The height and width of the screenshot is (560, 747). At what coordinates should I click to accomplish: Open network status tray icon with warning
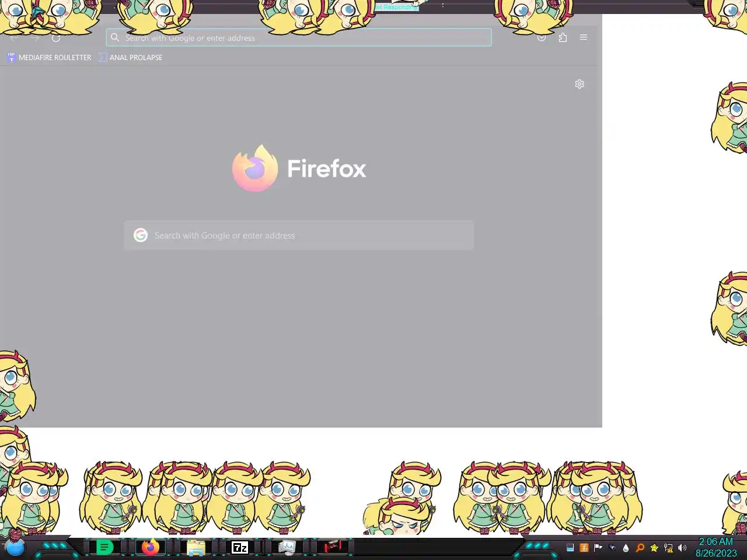tap(668, 548)
